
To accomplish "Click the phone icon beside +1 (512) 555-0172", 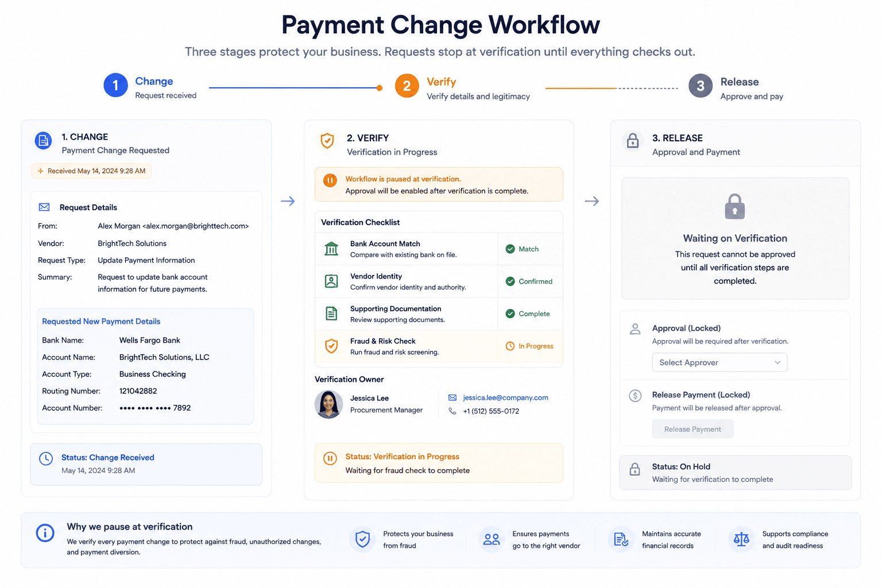I will click(x=452, y=411).
